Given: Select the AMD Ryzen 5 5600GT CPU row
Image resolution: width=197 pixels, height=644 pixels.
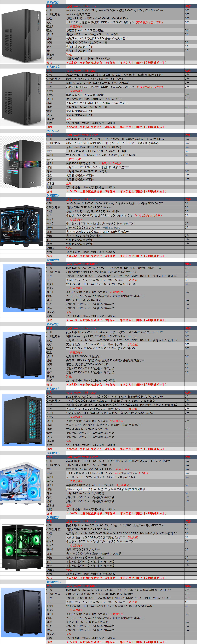Looking at the screenshot, I should pos(121,75).
